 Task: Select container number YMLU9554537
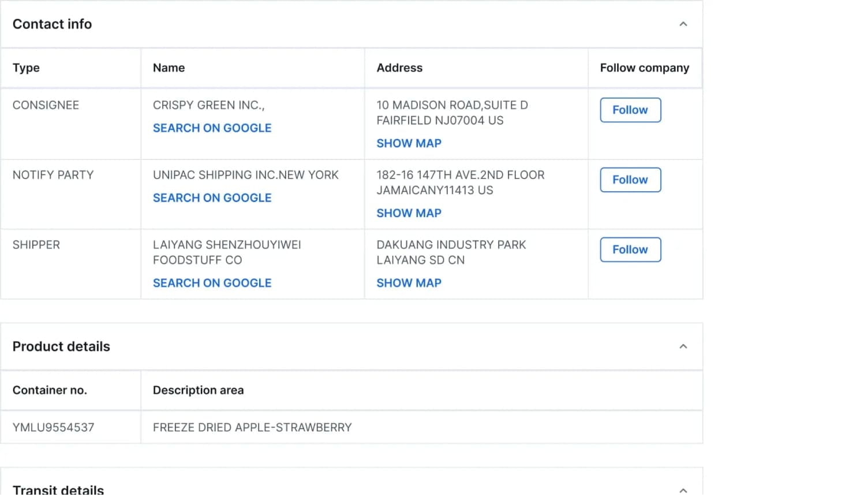tap(53, 427)
